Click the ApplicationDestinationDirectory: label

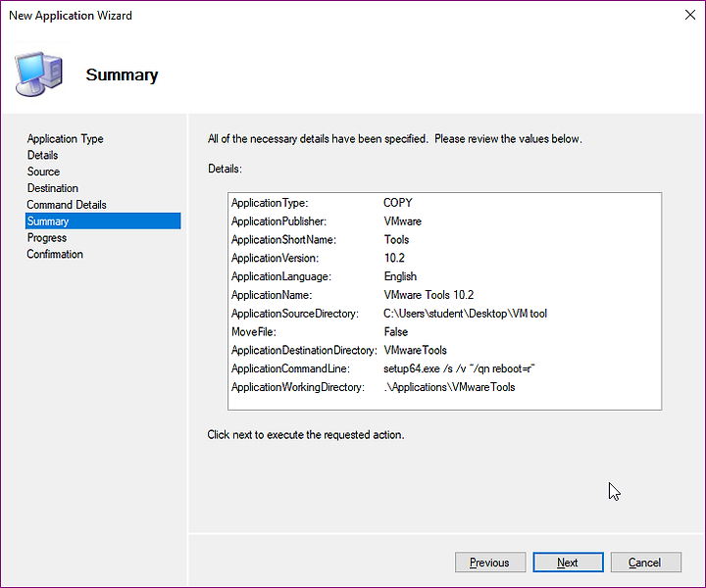304,351
